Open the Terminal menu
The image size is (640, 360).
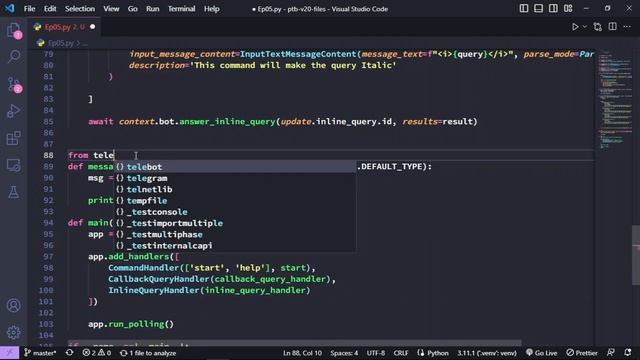(181, 9)
